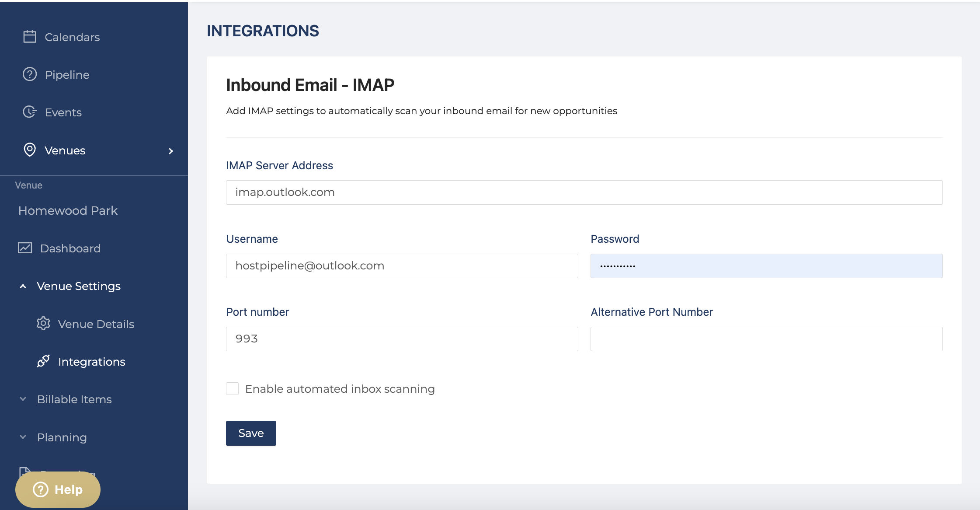Open the Homewood Park venue

coord(68,210)
